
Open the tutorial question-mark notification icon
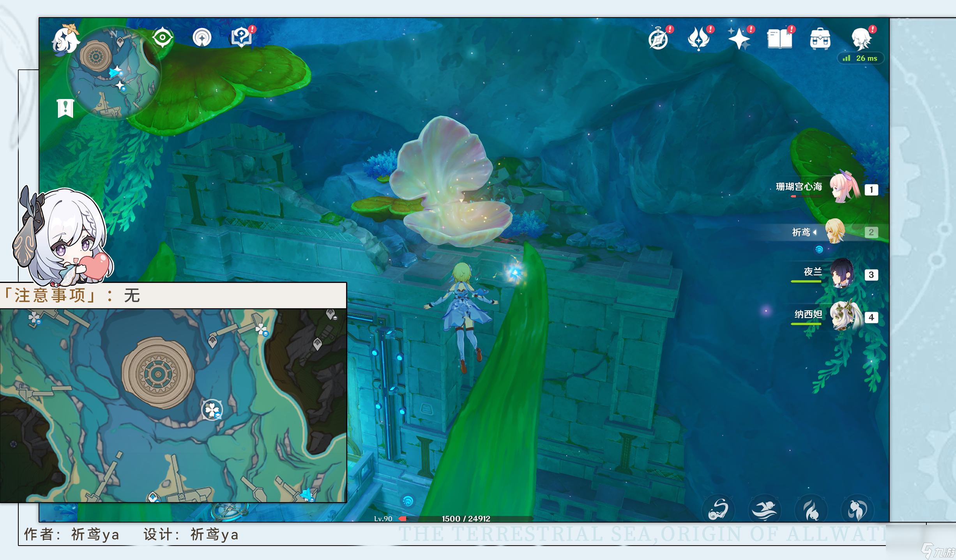click(x=242, y=38)
